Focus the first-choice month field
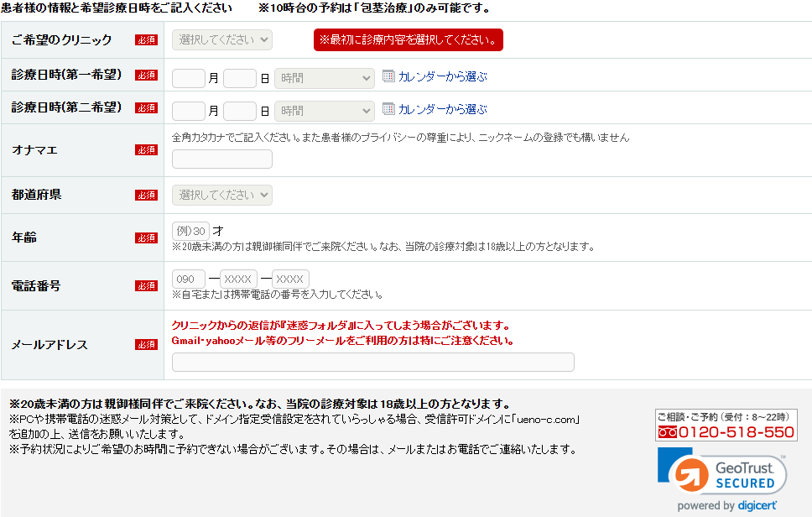Image resolution: width=812 pixels, height=517 pixels. click(x=189, y=78)
